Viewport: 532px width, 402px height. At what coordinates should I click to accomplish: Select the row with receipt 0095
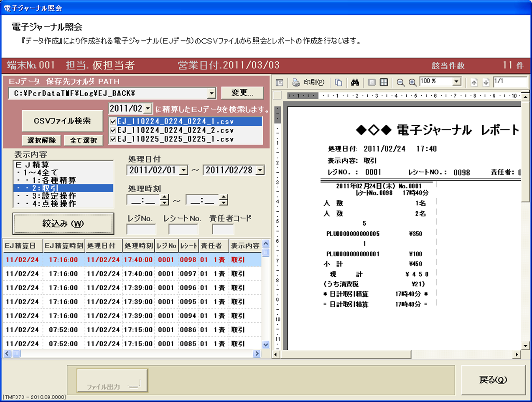tap(132, 302)
